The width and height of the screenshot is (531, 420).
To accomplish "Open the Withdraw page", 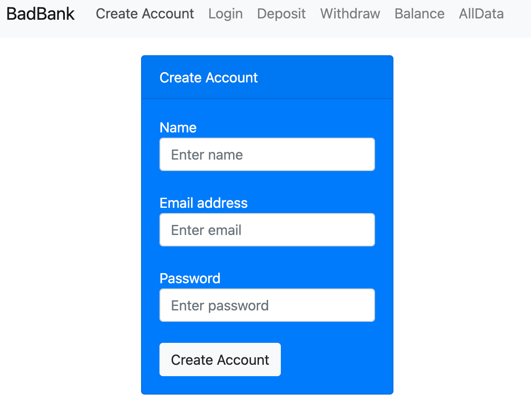I will click(x=350, y=14).
